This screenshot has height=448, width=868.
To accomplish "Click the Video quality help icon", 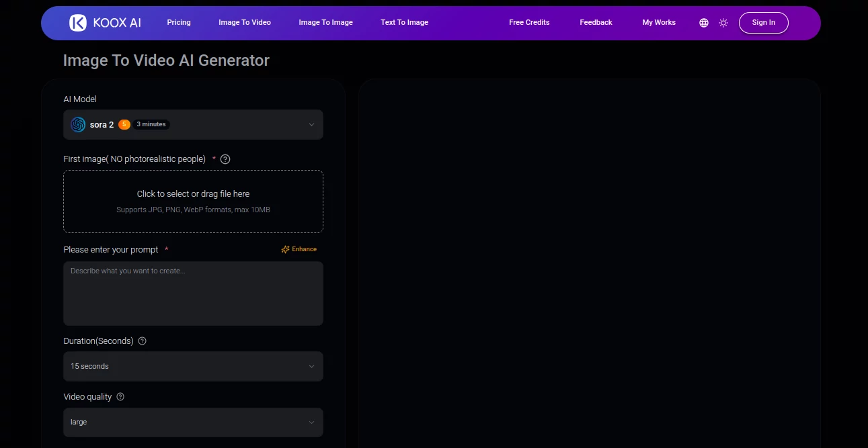I will (x=120, y=396).
